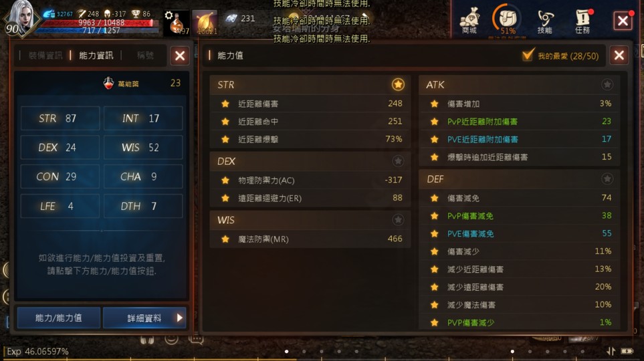Switch to the 裝備資訊 tab
The height and width of the screenshot is (361, 644).
pos(45,55)
